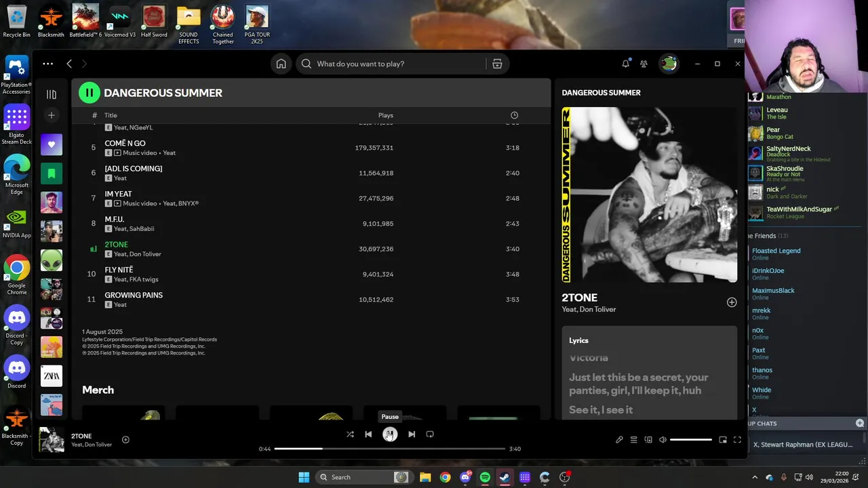The image size is (868, 488).
Task: Open Friend Activity icon beside the bell
Action: pos(644,64)
